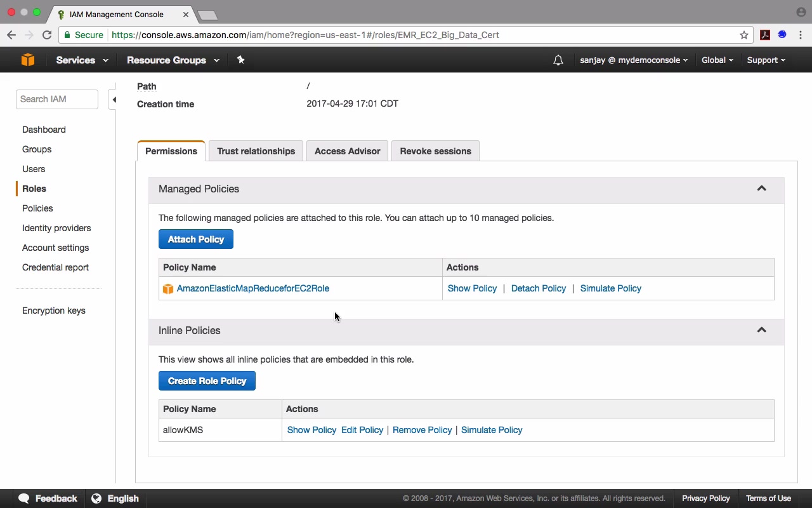Click the pin shortcut icon in navbar
Viewport: 812px width, 508px height.
pyautogui.click(x=240, y=60)
